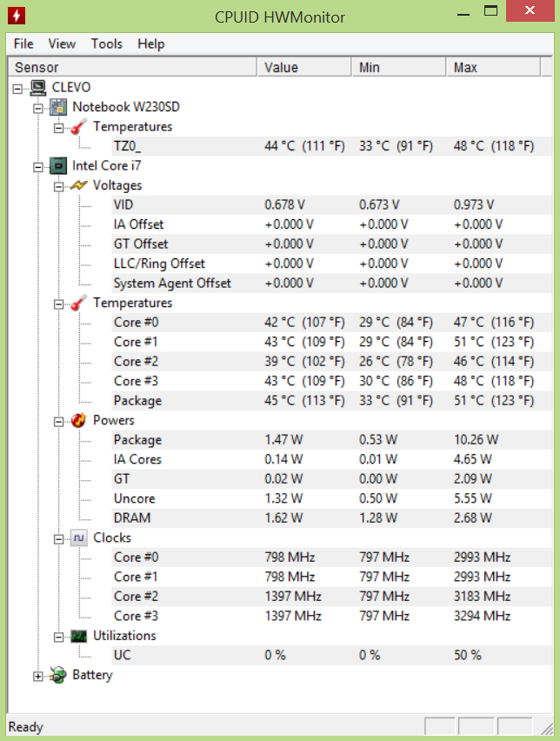Select the Package temperature row
Viewport: 560px width, 741px height.
click(x=280, y=401)
